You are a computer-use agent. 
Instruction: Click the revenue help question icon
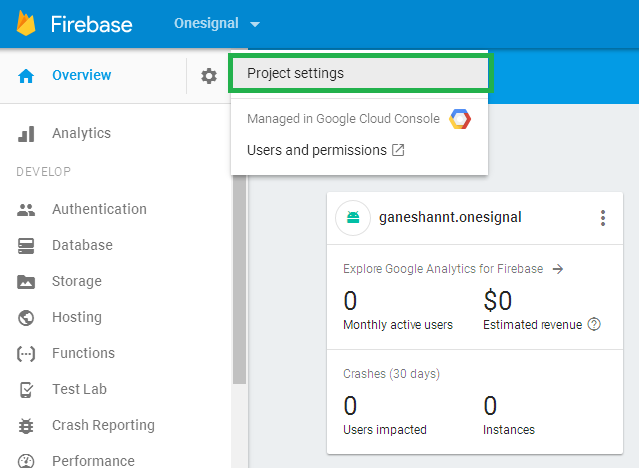594,324
